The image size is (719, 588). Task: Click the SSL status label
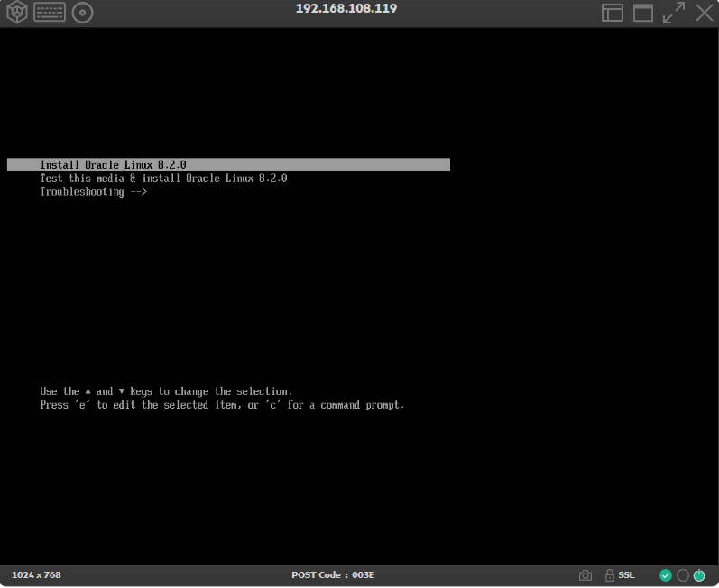pos(626,575)
